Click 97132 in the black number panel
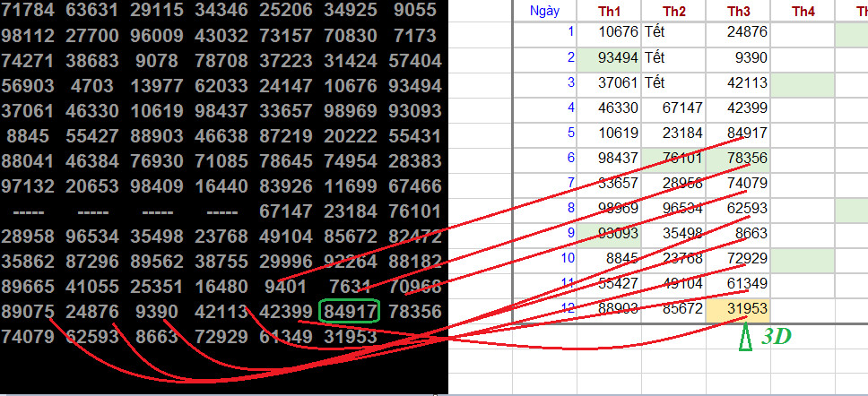 (x=28, y=186)
